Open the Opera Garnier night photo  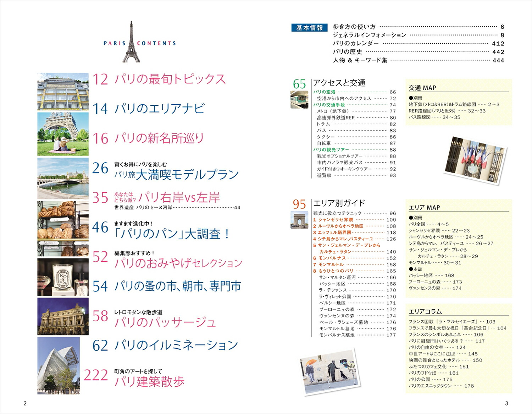click(63, 316)
